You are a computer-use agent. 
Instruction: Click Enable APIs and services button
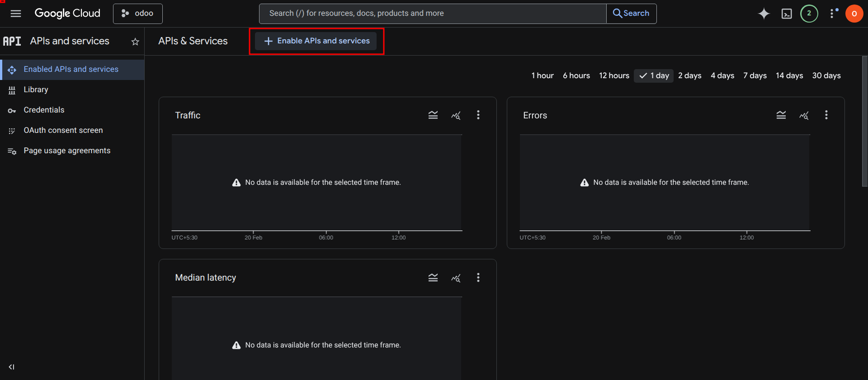pyautogui.click(x=316, y=41)
